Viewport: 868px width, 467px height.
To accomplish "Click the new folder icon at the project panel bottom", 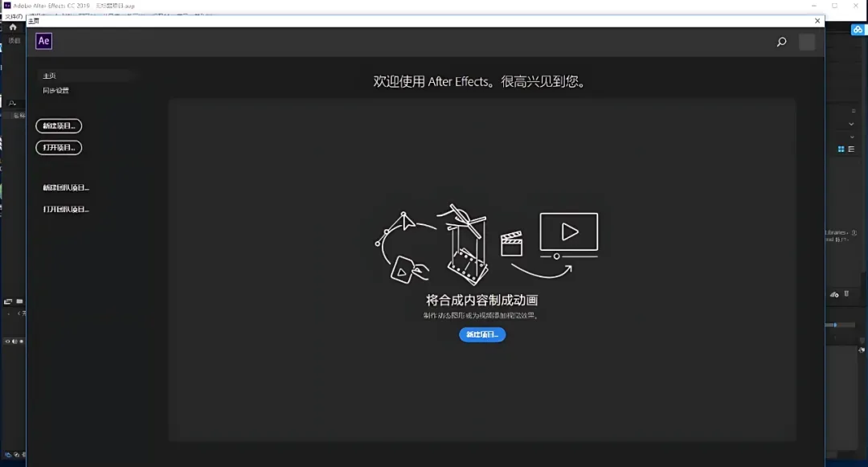I will tap(19, 301).
